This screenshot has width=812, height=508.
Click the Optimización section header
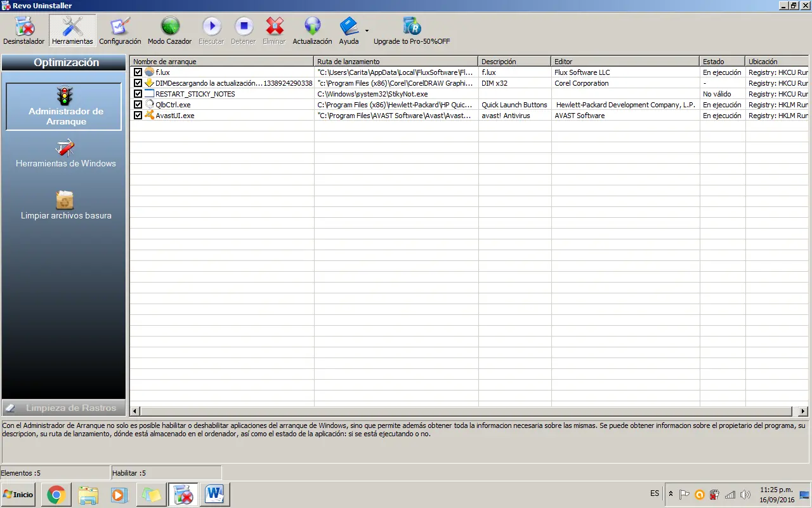(x=63, y=62)
